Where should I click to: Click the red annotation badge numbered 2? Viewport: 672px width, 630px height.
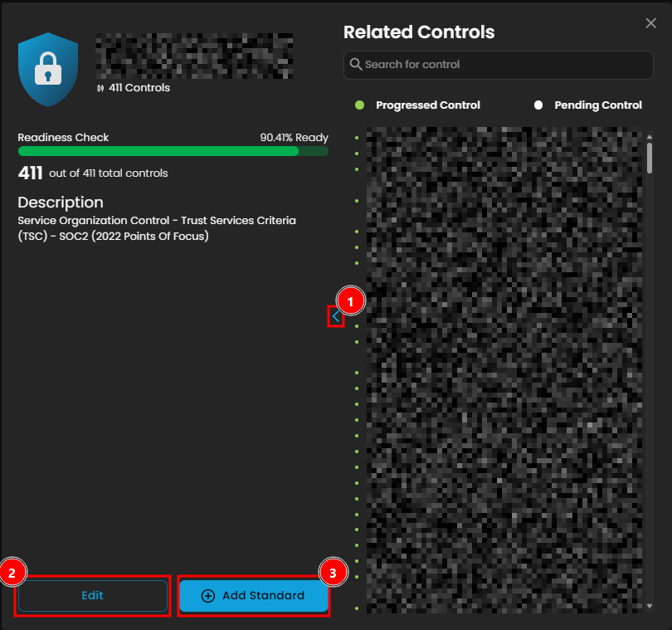(13, 572)
